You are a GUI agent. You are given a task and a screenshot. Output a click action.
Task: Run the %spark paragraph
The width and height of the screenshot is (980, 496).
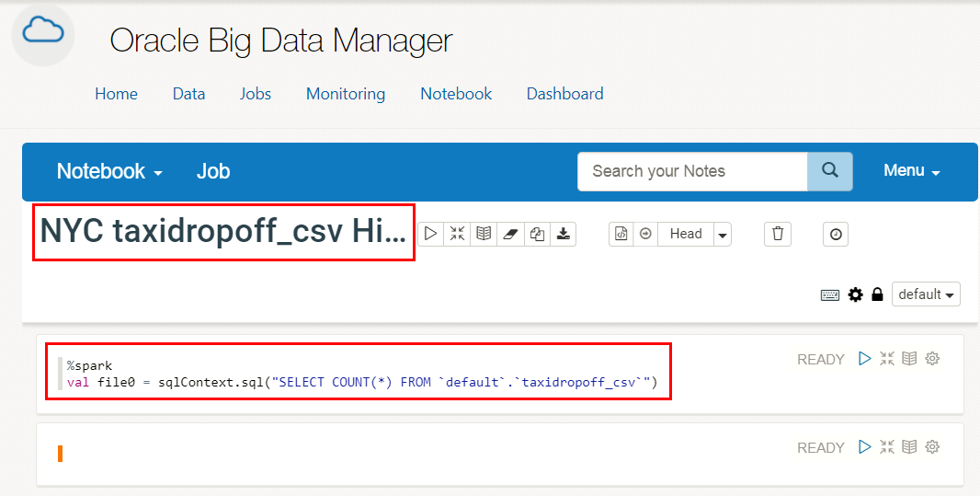click(864, 359)
